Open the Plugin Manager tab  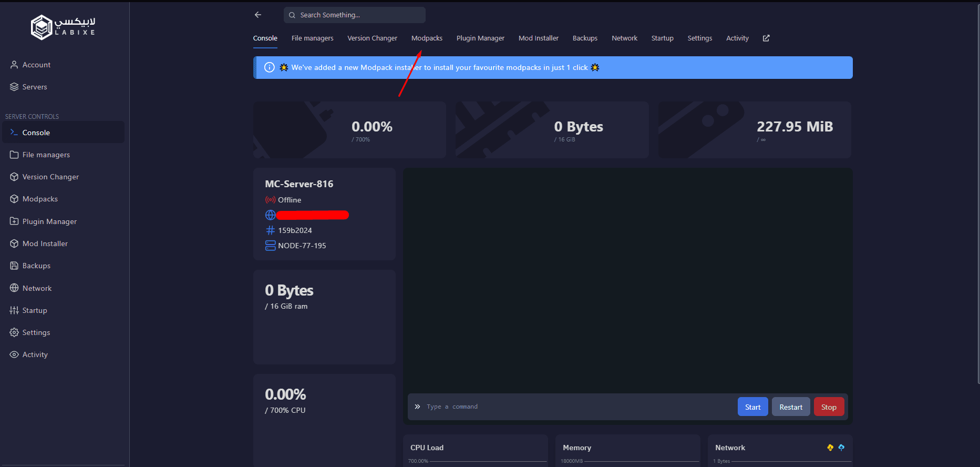tap(480, 38)
